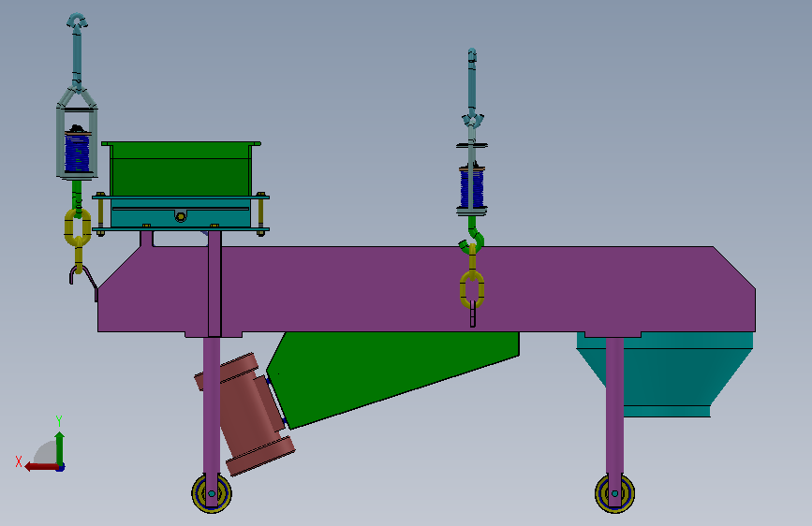Select the right yellow wheel
Image resolution: width=812 pixels, height=526 pixels.
(614, 493)
